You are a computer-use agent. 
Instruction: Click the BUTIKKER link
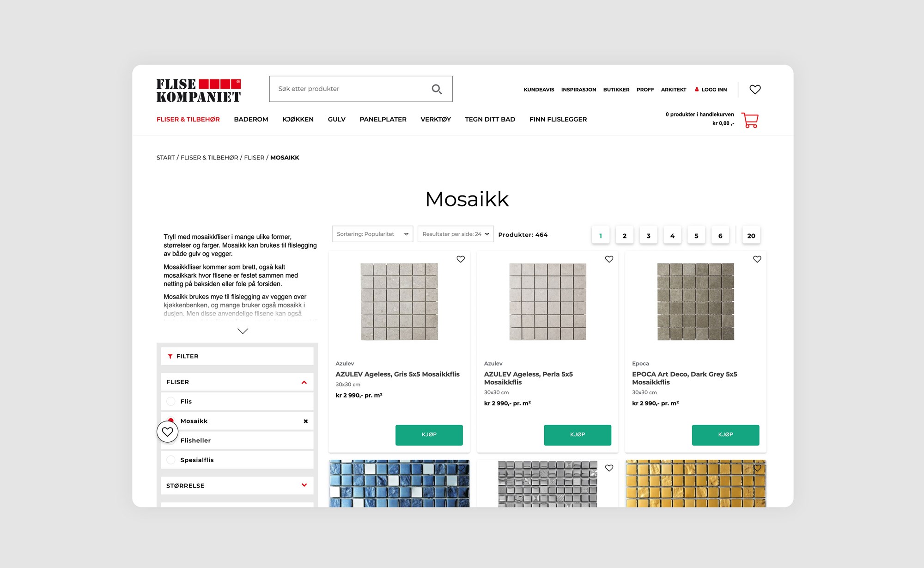coord(616,90)
